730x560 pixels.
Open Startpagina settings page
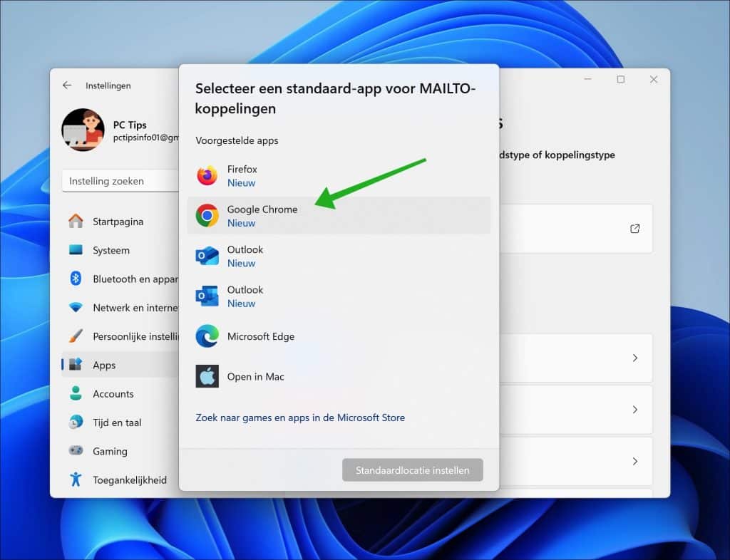(118, 222)
